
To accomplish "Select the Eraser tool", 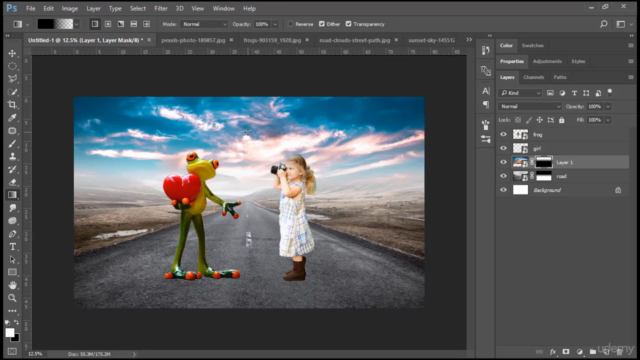I will (12, 182).
